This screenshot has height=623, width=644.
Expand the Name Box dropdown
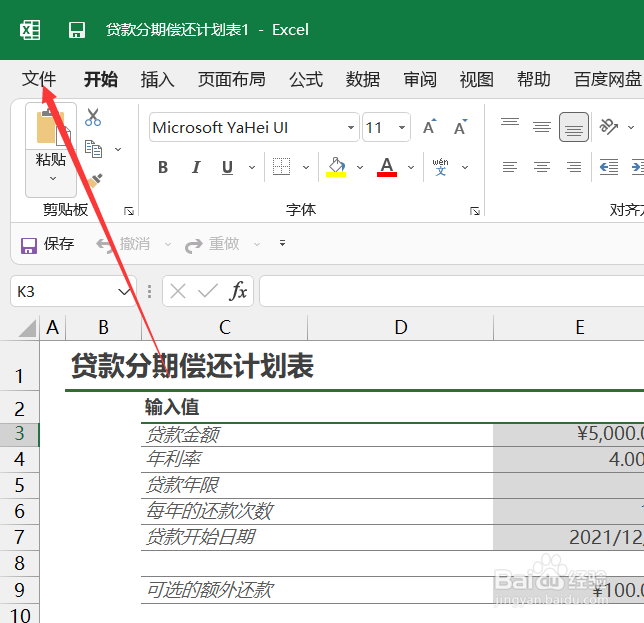tap(124, 292)
